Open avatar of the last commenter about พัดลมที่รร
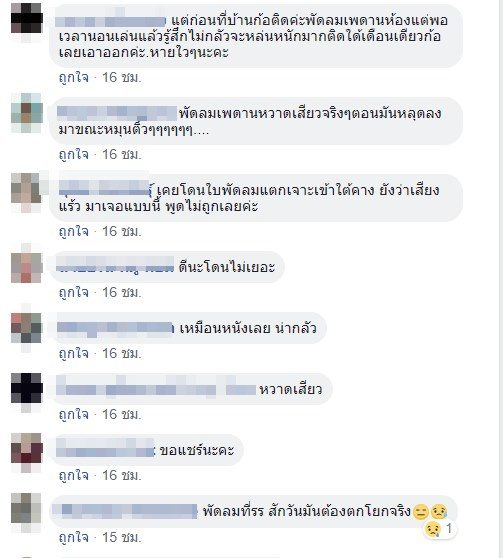 coord(27,510)
